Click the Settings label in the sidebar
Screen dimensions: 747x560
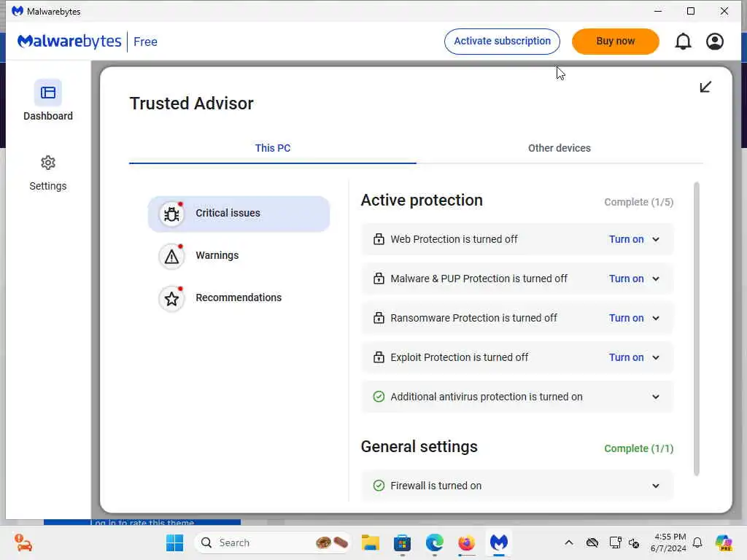[x=47, y=186]
